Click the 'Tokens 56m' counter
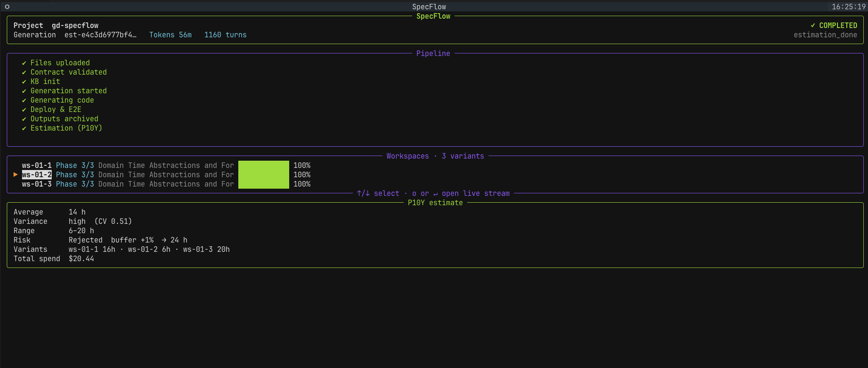The height and width of the screenshot is (368, 868). click(170, 35)
